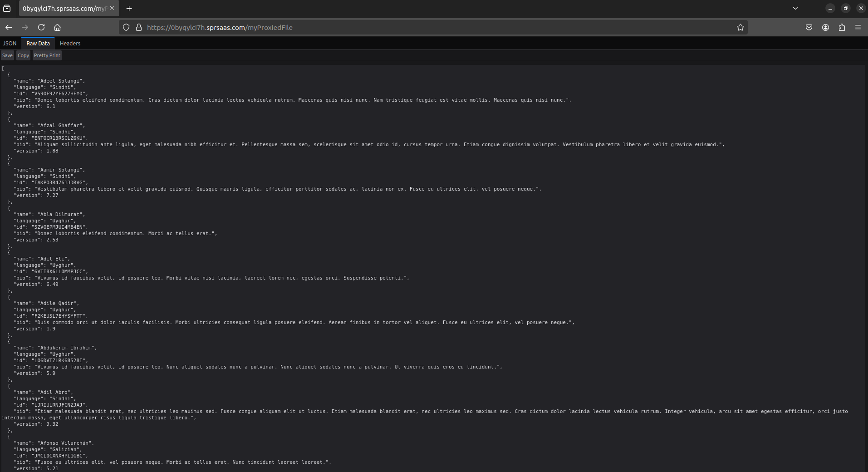Screen dimensions: 868x472
Task: Click the version value 9.32
Action: [x=52, y=424]
